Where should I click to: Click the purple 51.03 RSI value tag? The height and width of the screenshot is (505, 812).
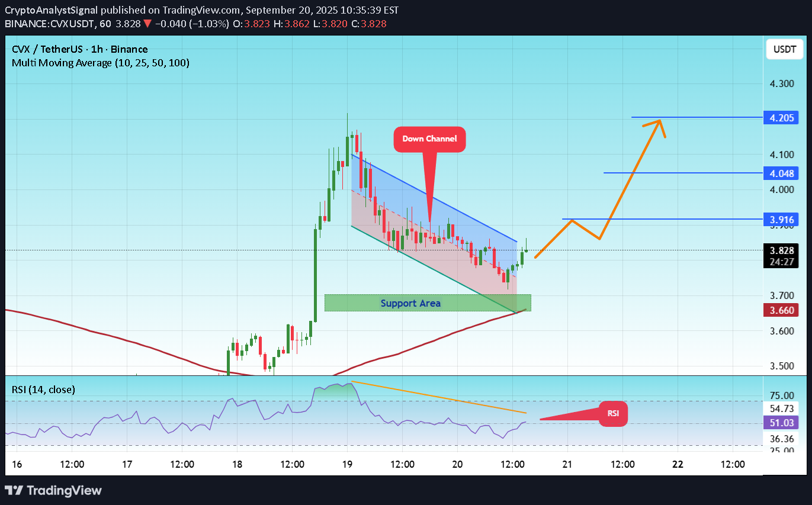[781, 423]
